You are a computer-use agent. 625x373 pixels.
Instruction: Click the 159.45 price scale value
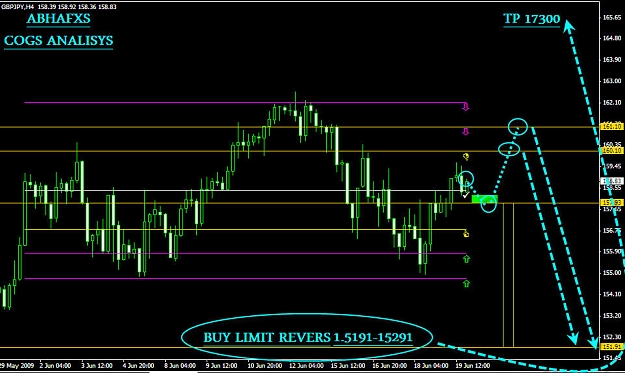pyautogui.click(x=612, y=166)
